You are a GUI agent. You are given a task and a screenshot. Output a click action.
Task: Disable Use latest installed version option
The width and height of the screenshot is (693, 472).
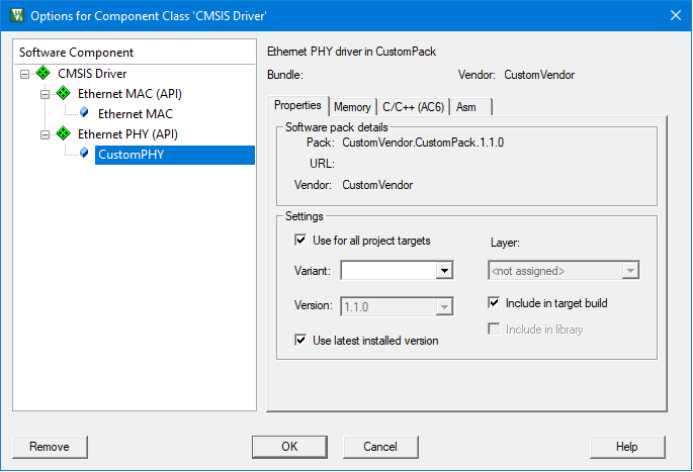[x=300, y=340]
